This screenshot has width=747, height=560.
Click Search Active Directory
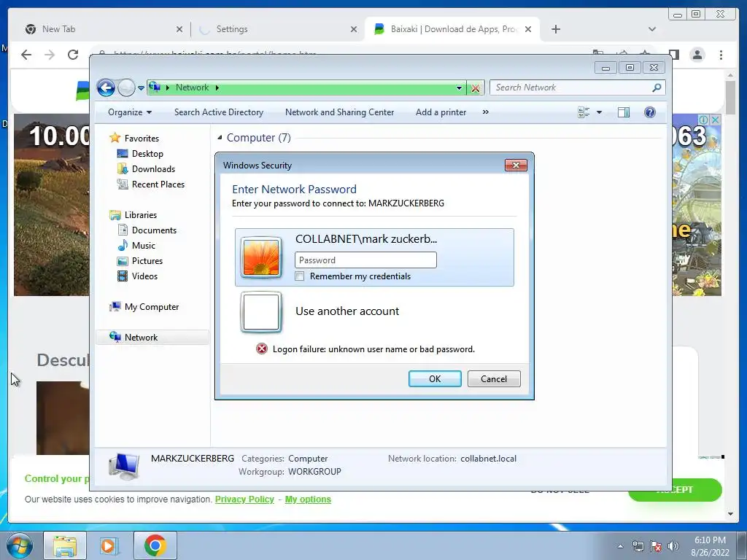tap(219, 112)
